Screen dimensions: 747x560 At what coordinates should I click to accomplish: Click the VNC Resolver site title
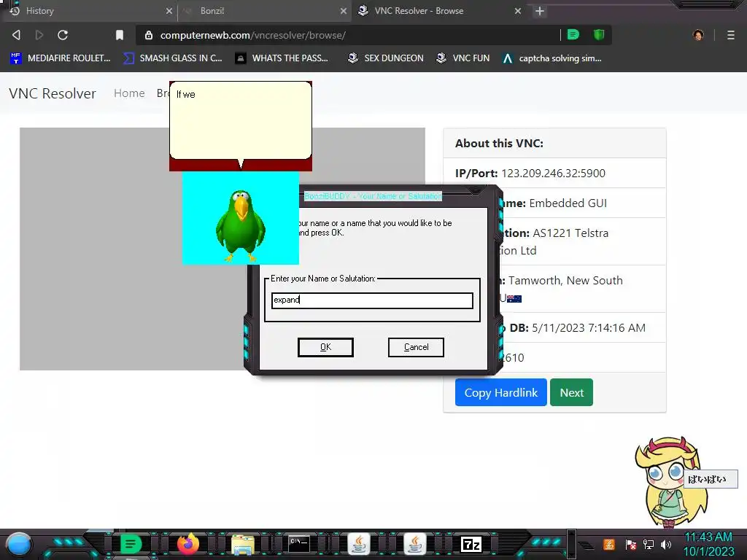click(53, 93)
